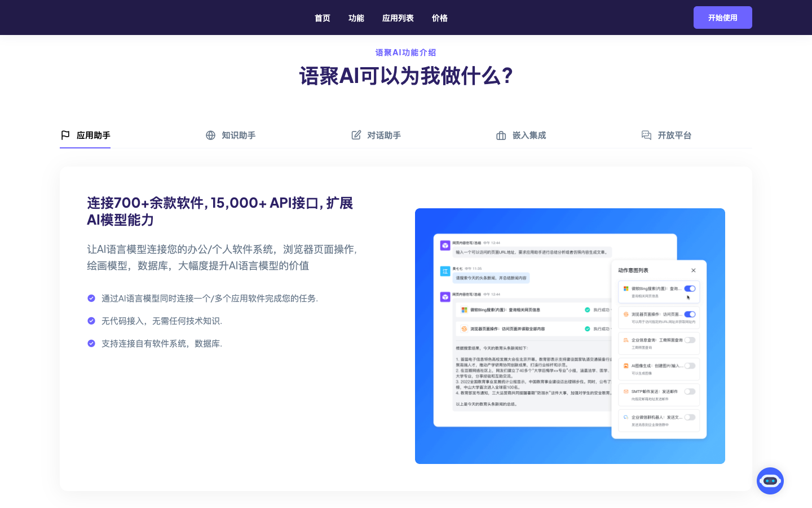Viewport: 812px width, 508px height.
Task: Open the floating chatbot robot icon
Action: click(770, 481)
